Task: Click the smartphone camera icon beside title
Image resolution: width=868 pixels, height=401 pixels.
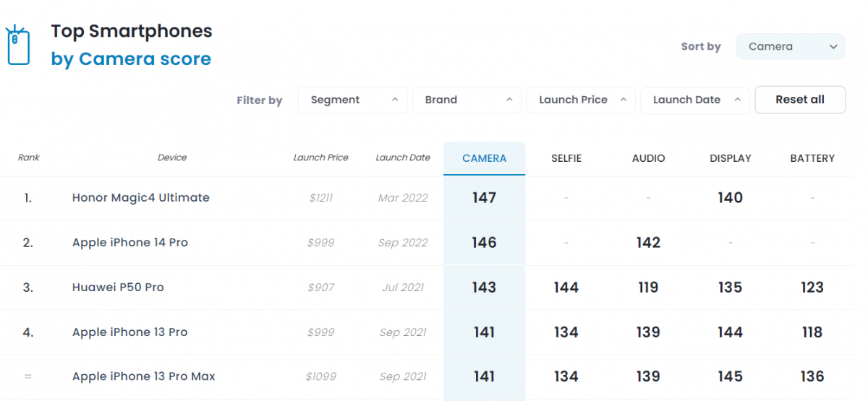Action: tap(17, 46)
